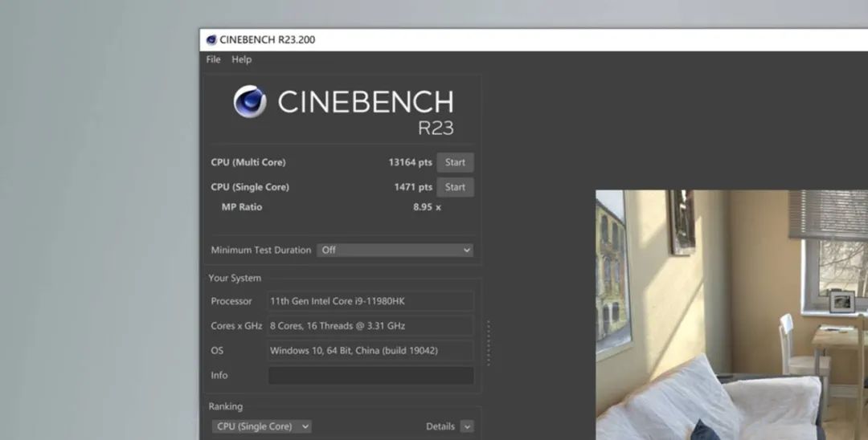
Task: Open the CPU (Single Core) ranking dropdown
Action: (261, 426)
